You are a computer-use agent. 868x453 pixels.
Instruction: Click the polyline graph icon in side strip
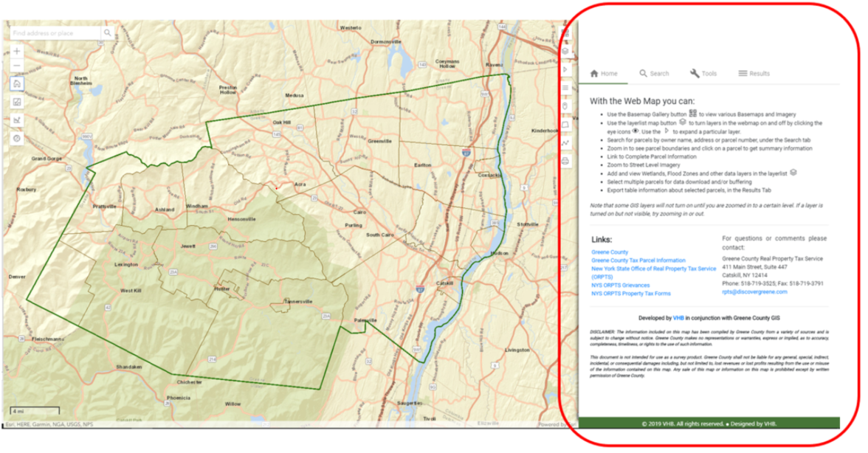pyautogui.click(x=565, y=142)
